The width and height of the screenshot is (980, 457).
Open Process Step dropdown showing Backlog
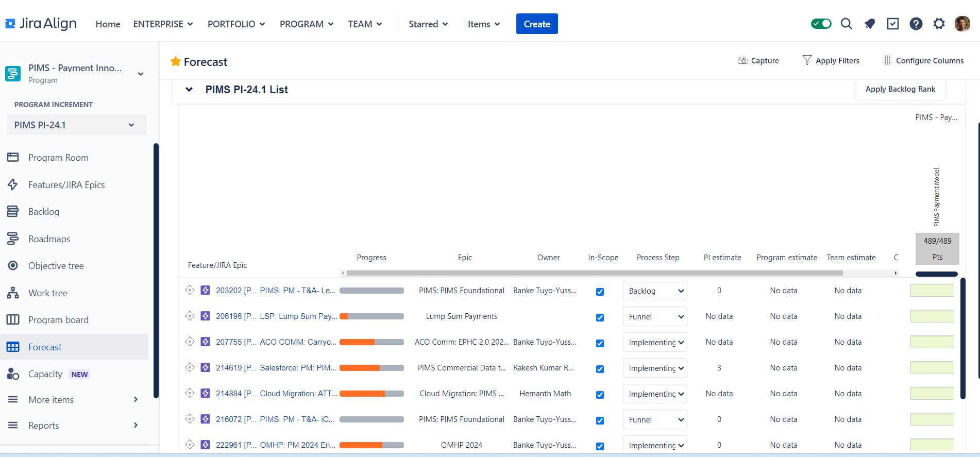655,291
